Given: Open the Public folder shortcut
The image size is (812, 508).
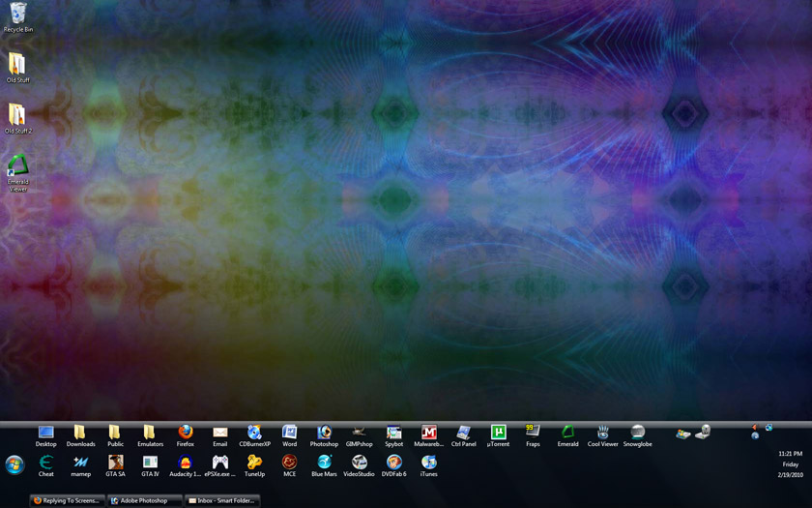Looking at the screenshot, I should [115, 436].
